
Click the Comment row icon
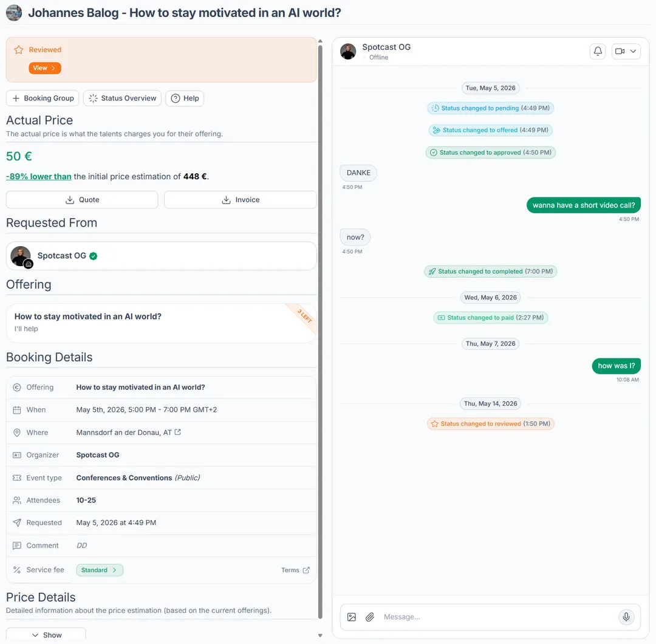17,546
